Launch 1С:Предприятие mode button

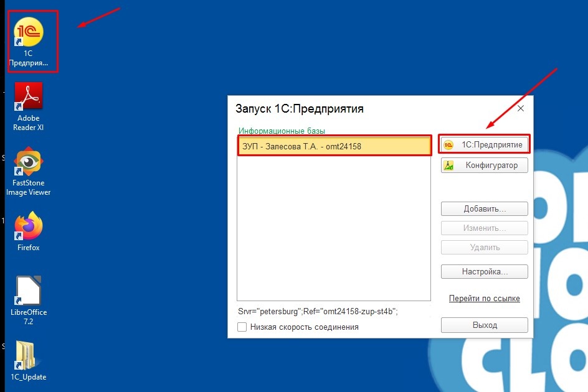pyautogui.click(x=484, y=144)
